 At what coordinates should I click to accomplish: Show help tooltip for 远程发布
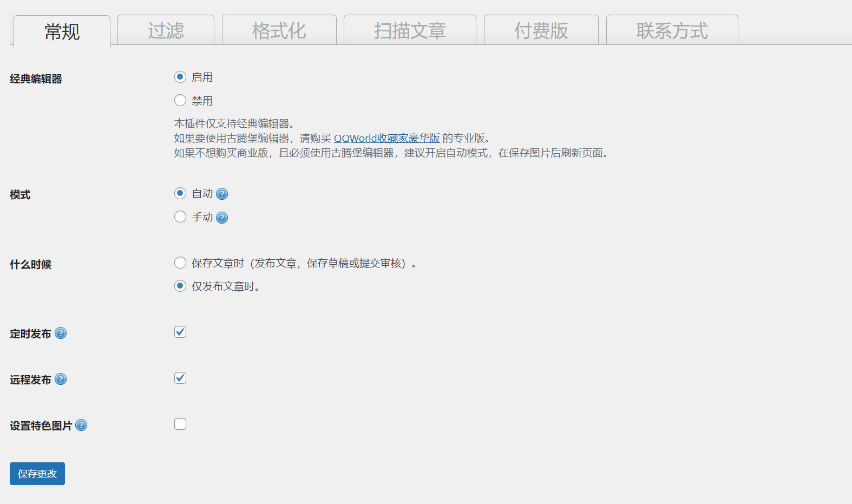tap(61, 379)
